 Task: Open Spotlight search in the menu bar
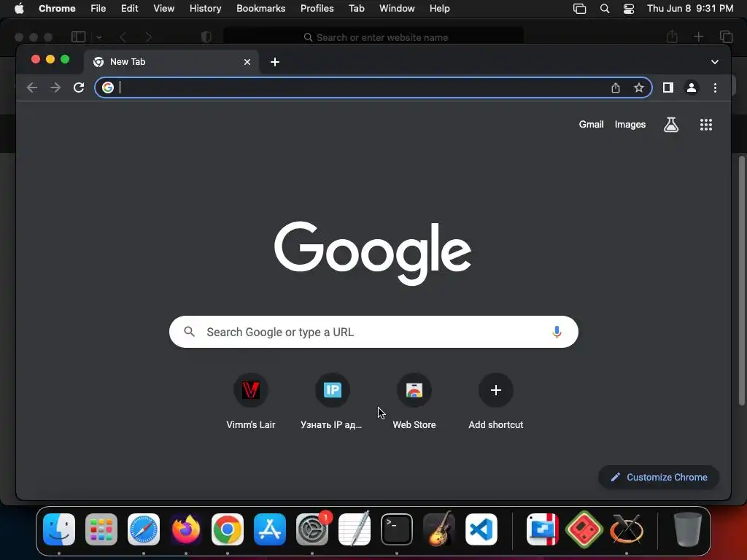605,9
